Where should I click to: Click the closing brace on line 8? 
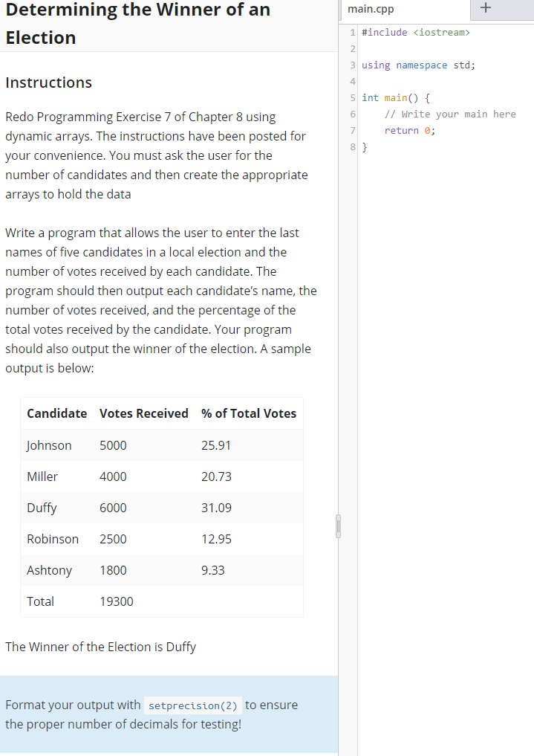click(x=363, y=146)
